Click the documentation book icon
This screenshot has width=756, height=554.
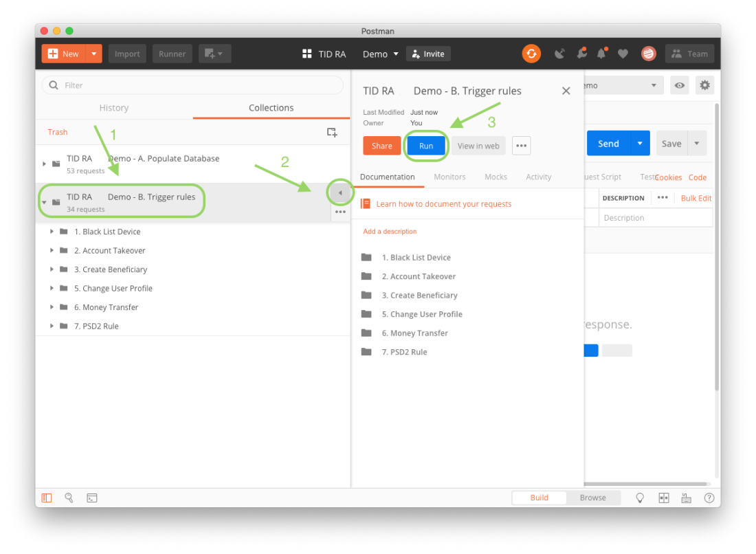point(366,204)
